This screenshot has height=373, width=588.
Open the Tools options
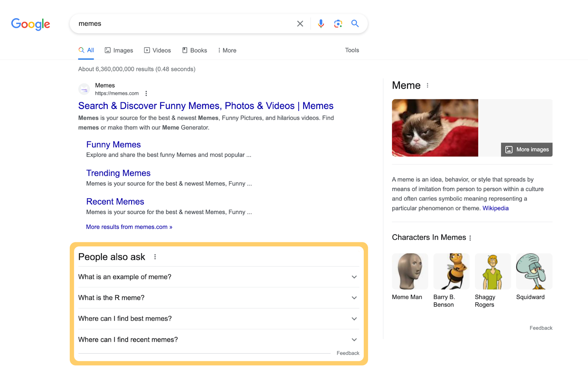coord(352,50)
